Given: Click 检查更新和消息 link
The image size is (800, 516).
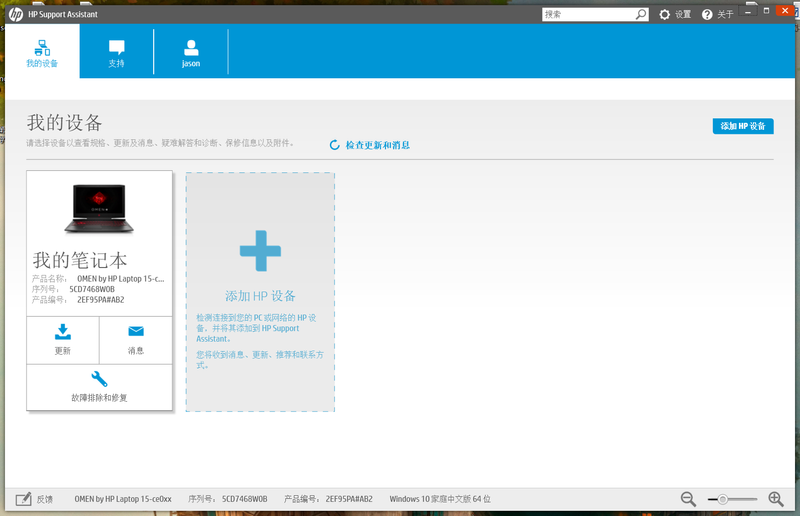Looking at the screenshot, I should [378, 145].
